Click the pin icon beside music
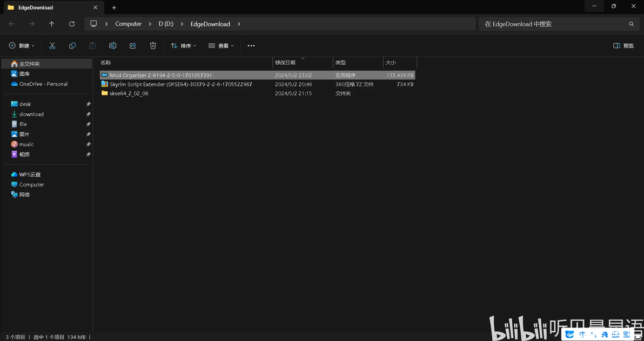 point(88,145)
